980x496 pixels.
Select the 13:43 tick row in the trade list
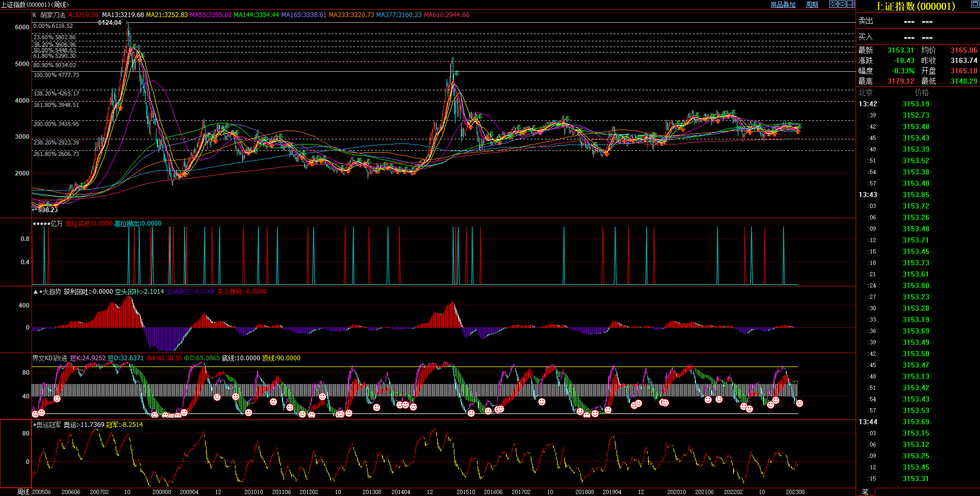pos(868,195)
